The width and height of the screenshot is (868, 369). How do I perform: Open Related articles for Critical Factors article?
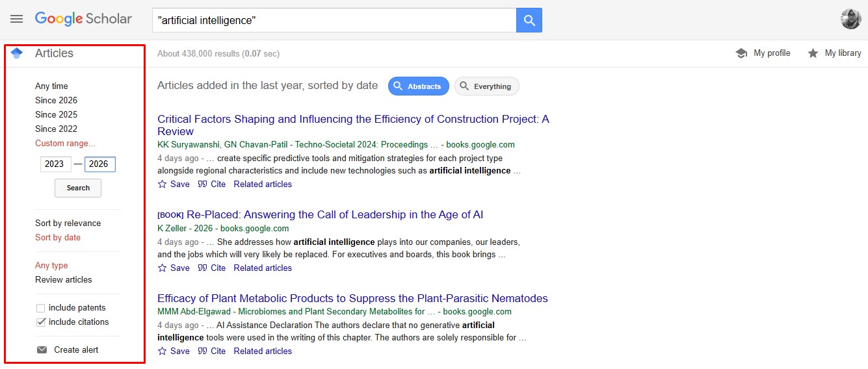click(263, 184)
